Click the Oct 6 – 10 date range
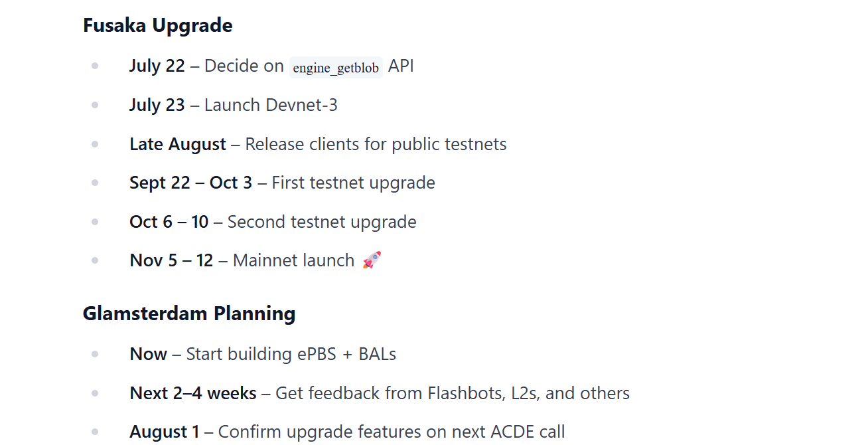 tap(169, 222)
